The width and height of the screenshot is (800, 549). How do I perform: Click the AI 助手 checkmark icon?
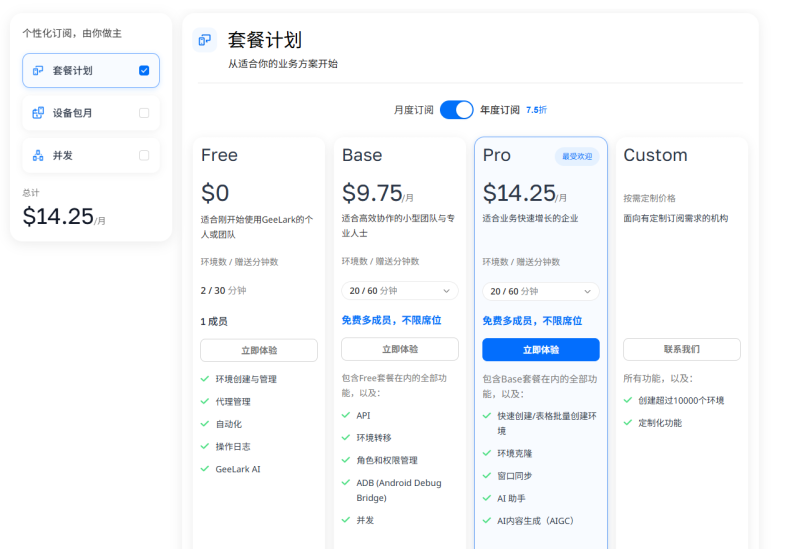pos(487,498)
